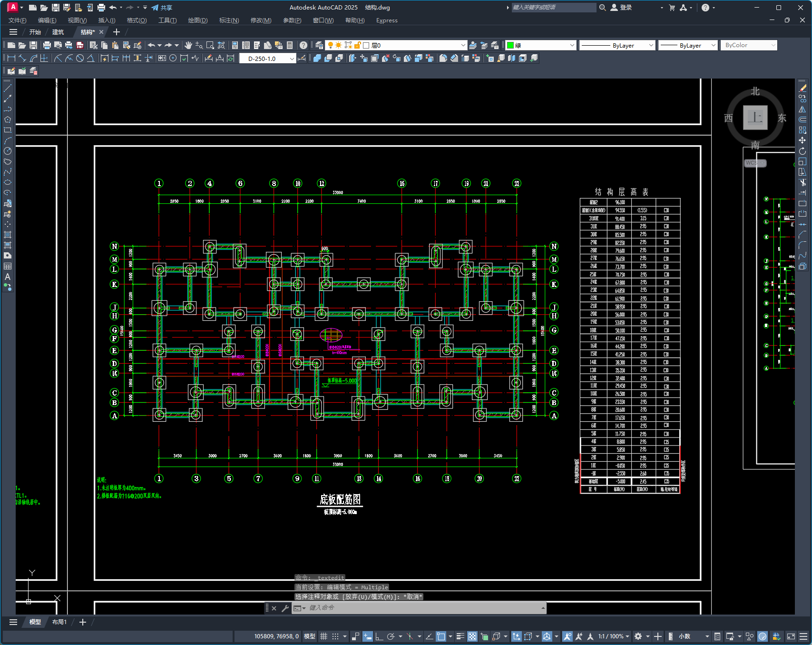Toggle Clean Screen in status bar
812x645 pixels.
point(791,636)
